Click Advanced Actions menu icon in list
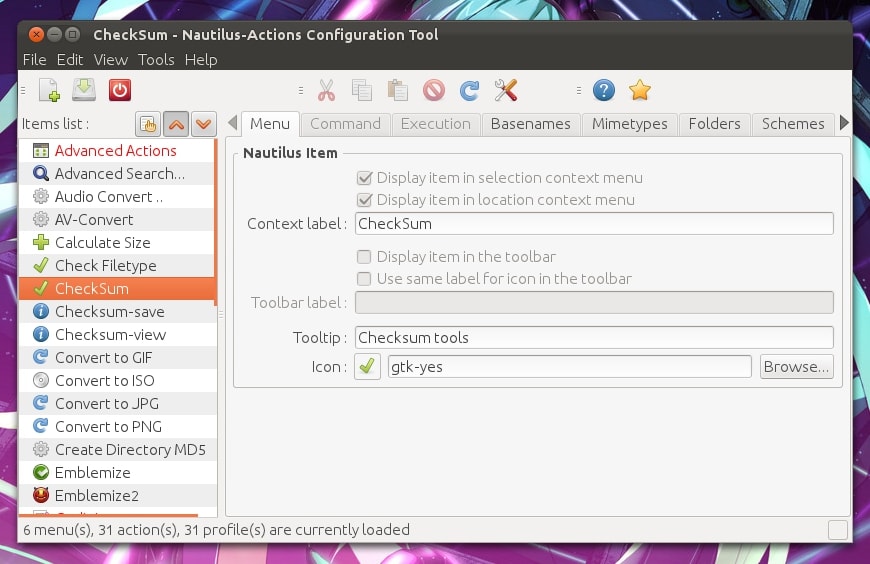870x564 pixels. pyautogui.click(x=41, y=150)
